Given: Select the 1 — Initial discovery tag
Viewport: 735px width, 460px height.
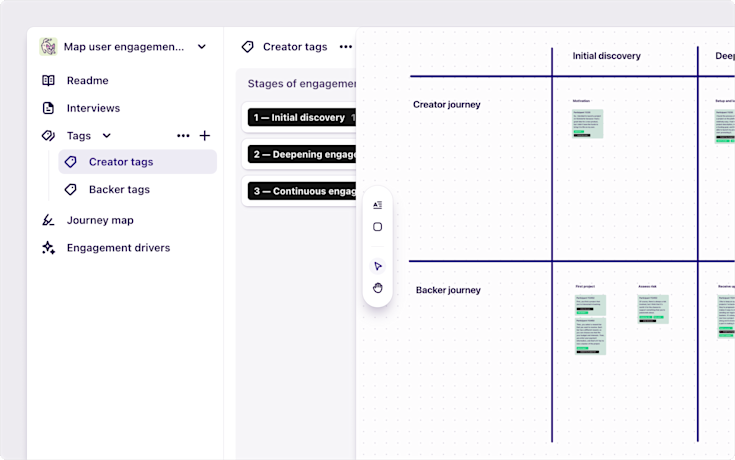Looking at the screenshot, I should click(302, 118).
